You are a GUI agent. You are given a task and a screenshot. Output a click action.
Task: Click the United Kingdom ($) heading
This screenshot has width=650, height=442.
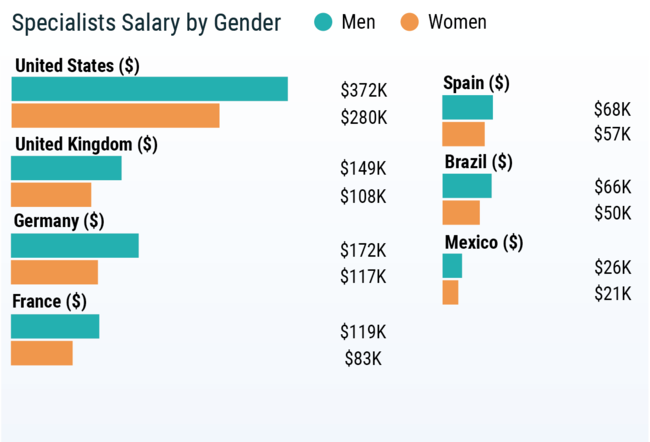point(86,145)
